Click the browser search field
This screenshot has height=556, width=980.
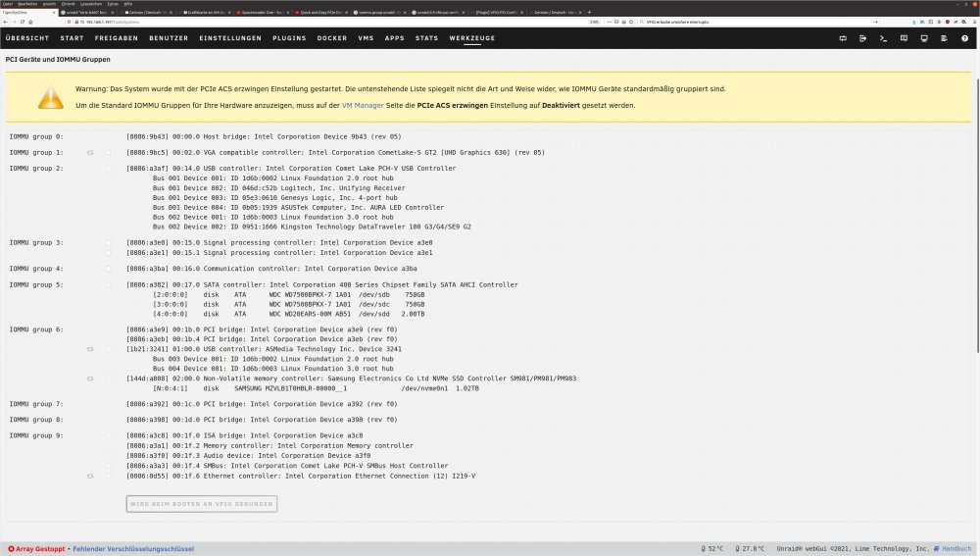click(759, 22)
